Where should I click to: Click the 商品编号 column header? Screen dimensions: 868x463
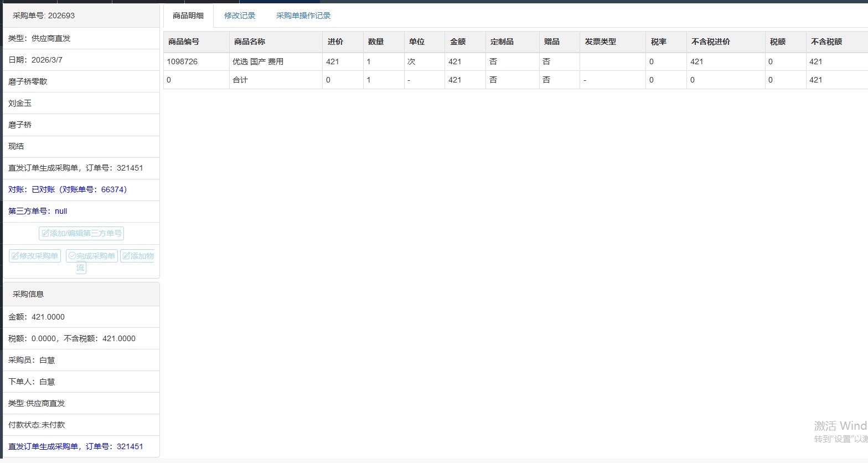[184, 42]
